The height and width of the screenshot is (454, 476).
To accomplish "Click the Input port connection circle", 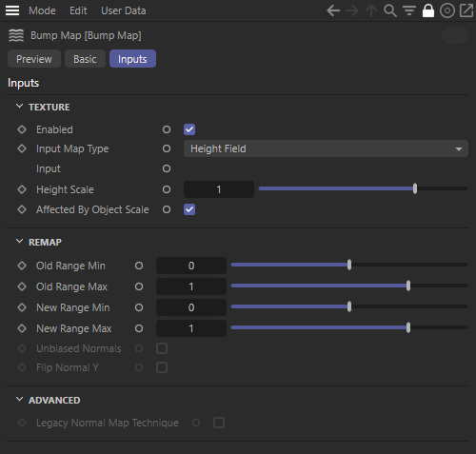I will pos(167,168).
